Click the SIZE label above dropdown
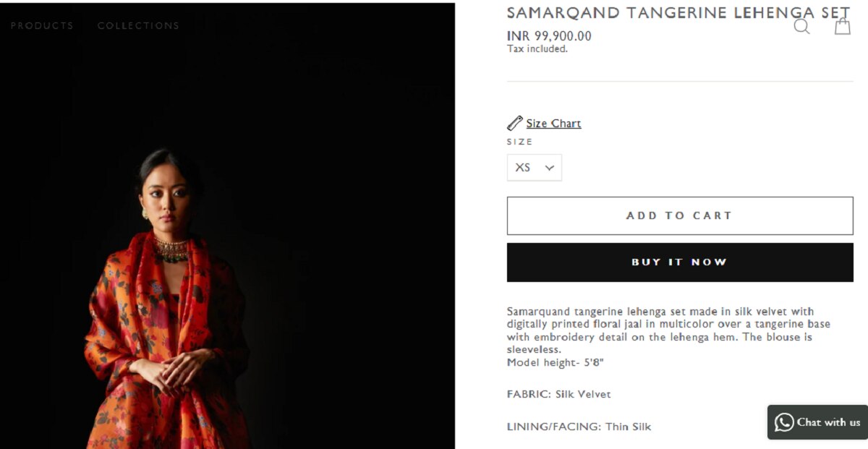 520,142
